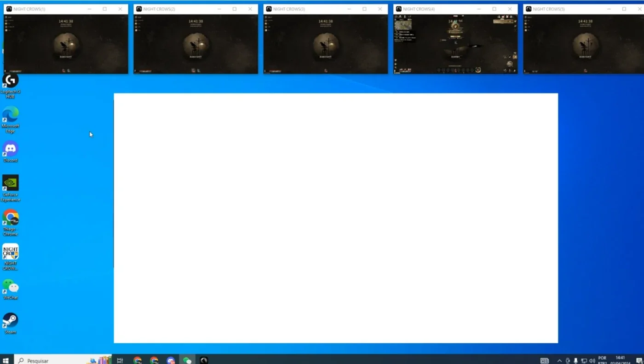Launch Thiago - Chrome desktop shortcut
The width and height of the screenshot is (644, 364).
10,223
